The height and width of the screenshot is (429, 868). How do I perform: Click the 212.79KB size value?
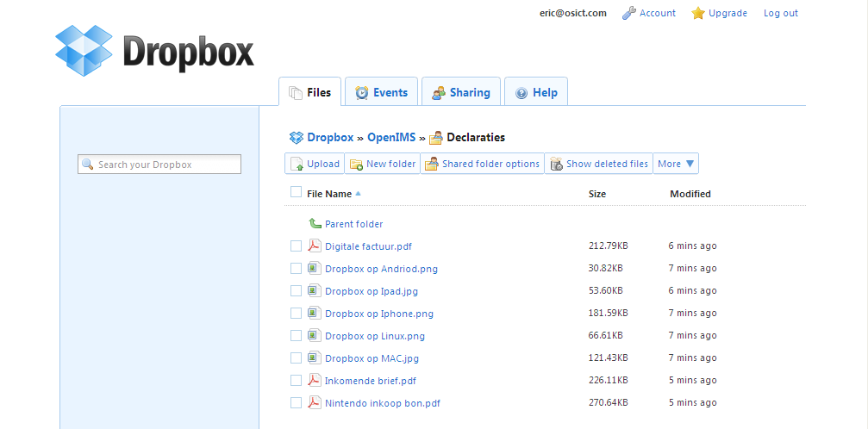608,246
